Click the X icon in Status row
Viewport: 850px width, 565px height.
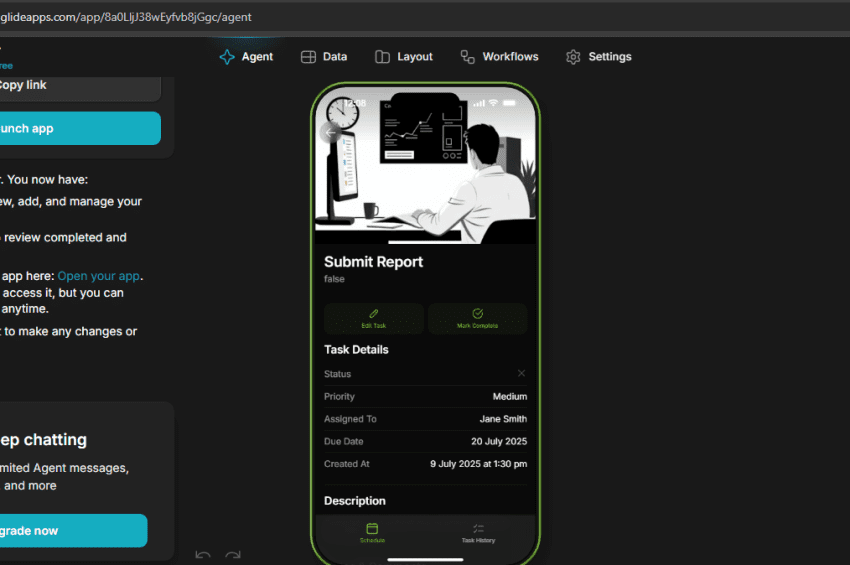[x=521, y=374]
